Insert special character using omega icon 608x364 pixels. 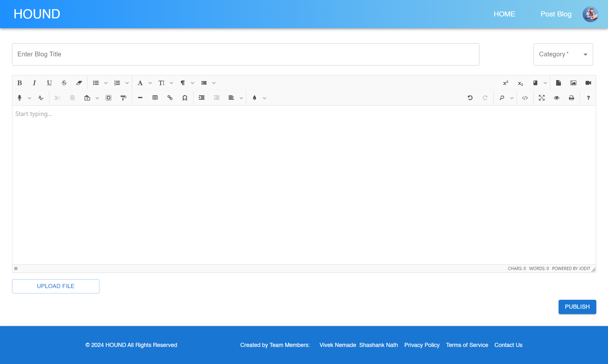pos(185,98)
